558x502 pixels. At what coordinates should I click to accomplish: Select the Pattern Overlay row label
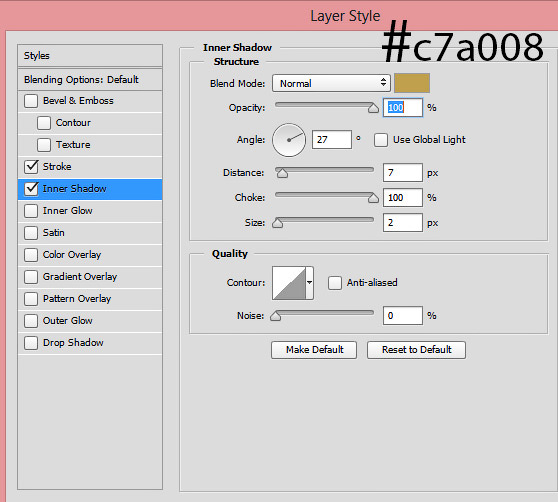77,299
